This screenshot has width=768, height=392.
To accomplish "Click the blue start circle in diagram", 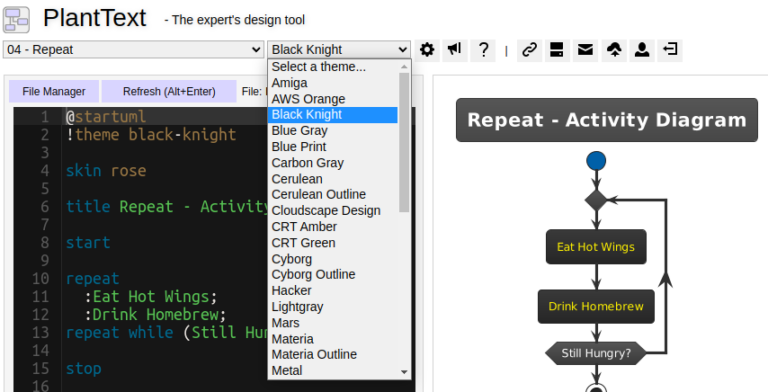I will [596, 161].
